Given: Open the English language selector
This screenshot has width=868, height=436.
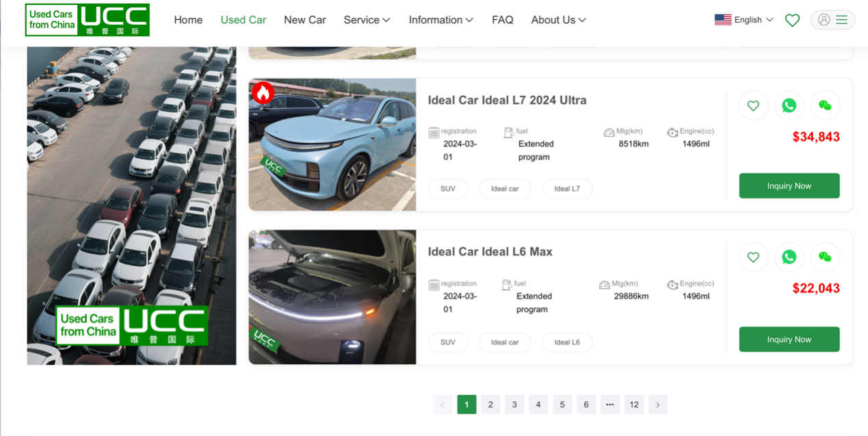Looking at the screenshot, I should (744, 20).
